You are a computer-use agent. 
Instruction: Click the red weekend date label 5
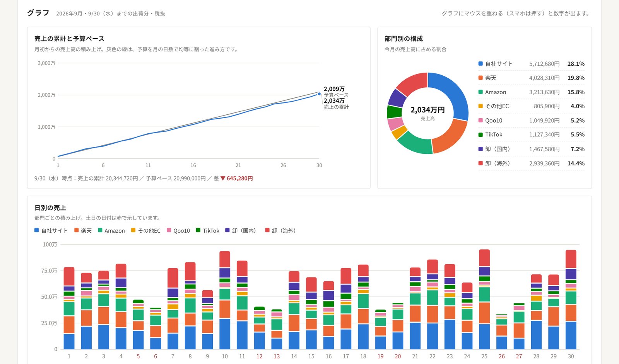point(138,356)
